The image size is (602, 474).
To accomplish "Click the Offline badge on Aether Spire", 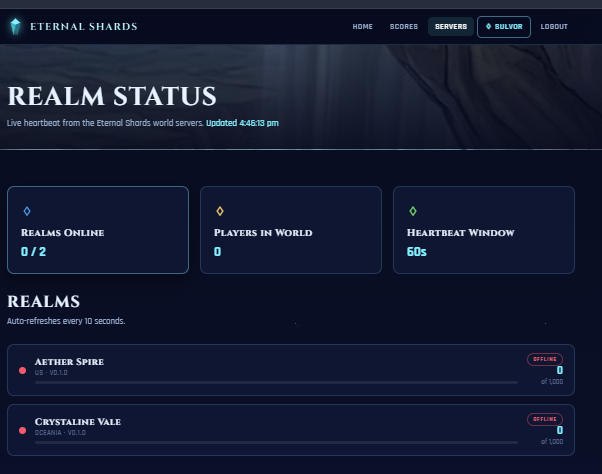I will (x=545, y=359).
